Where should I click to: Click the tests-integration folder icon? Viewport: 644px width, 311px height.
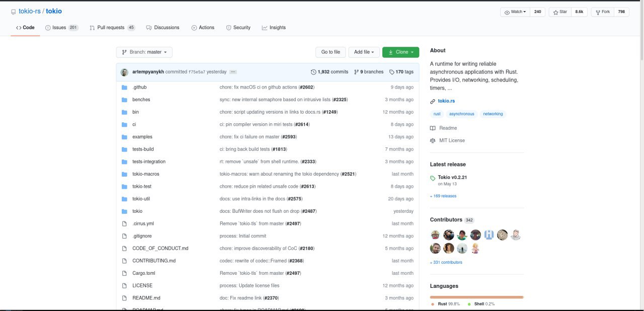[x=124, y=162]
